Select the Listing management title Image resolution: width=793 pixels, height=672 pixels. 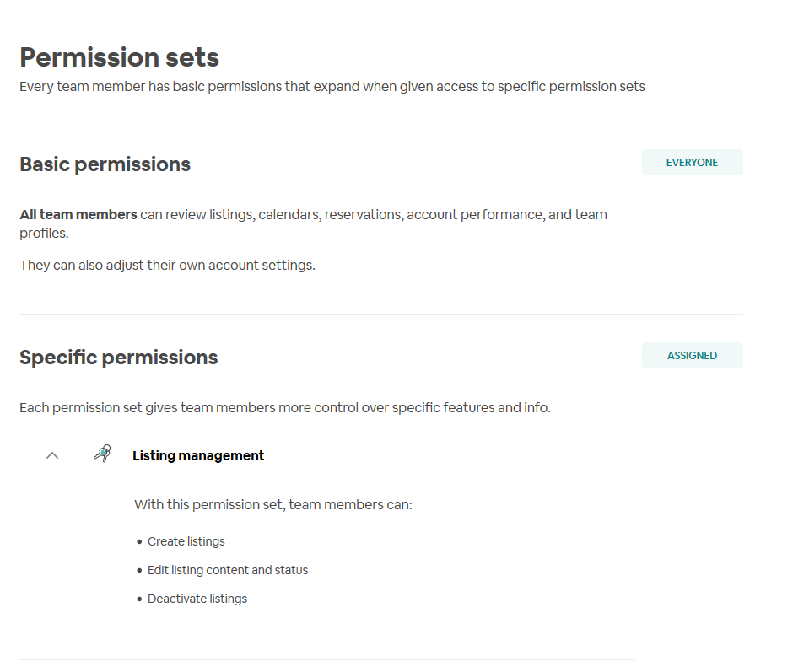(x=198, y=456)
